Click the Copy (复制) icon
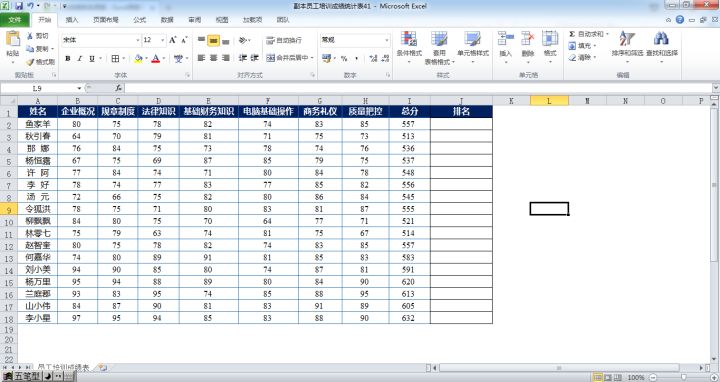 point(30,49)
